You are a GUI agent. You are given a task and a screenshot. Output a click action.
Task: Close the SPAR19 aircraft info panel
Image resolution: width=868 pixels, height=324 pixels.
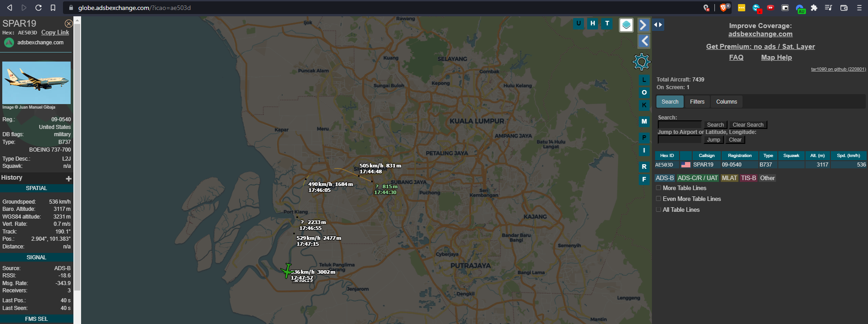pyautogui.click(x=68, y=24)
